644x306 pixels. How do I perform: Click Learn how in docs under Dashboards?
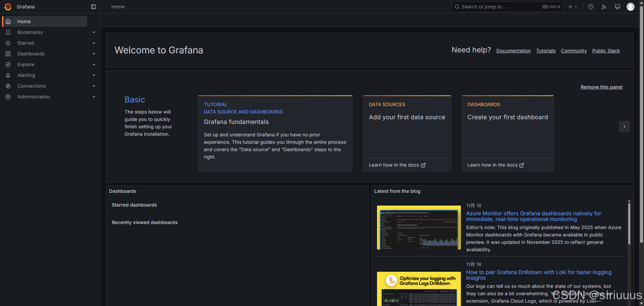pos(495,165)
